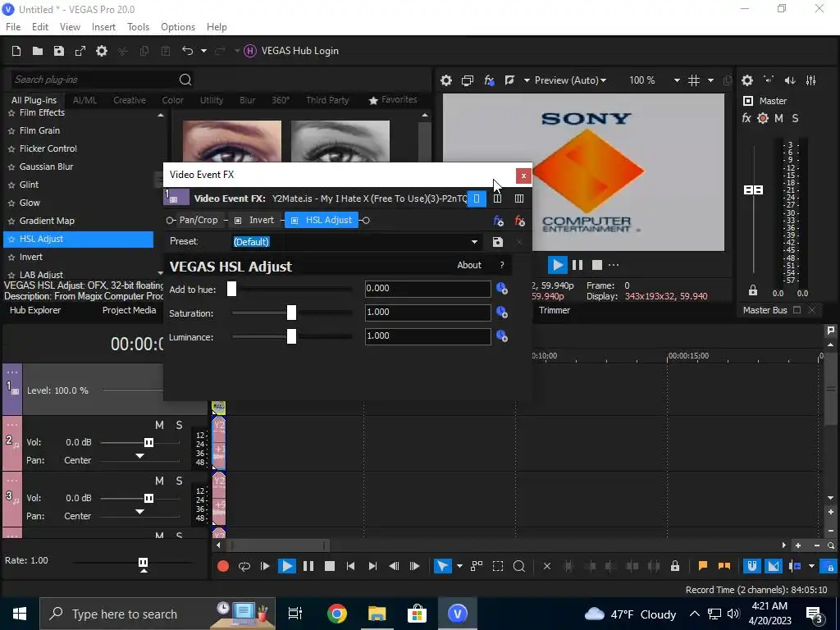The height and width of the screenshot is (630, 840).
Task: Click the Master Bus dim output icon
Action: (790, 80)
